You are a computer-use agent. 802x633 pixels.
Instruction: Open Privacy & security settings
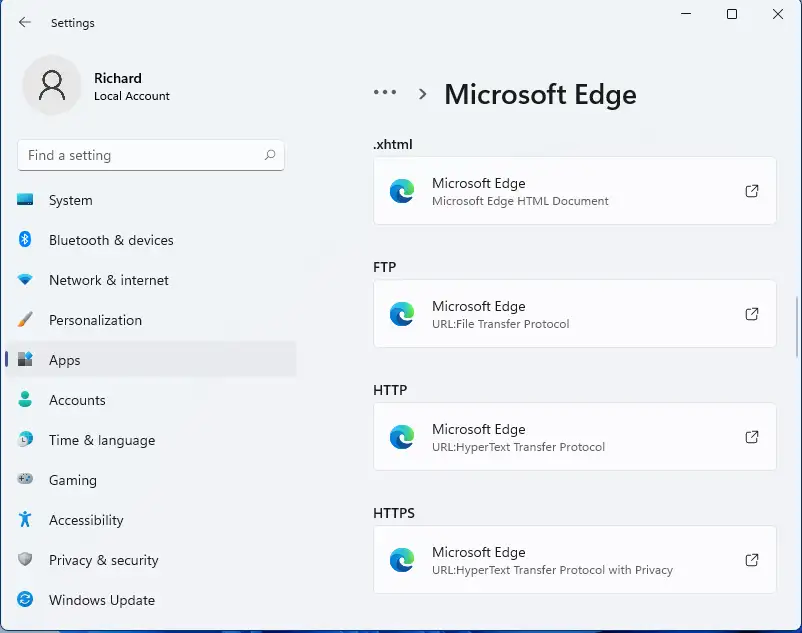pyautogui.click(x=151, y=560)
